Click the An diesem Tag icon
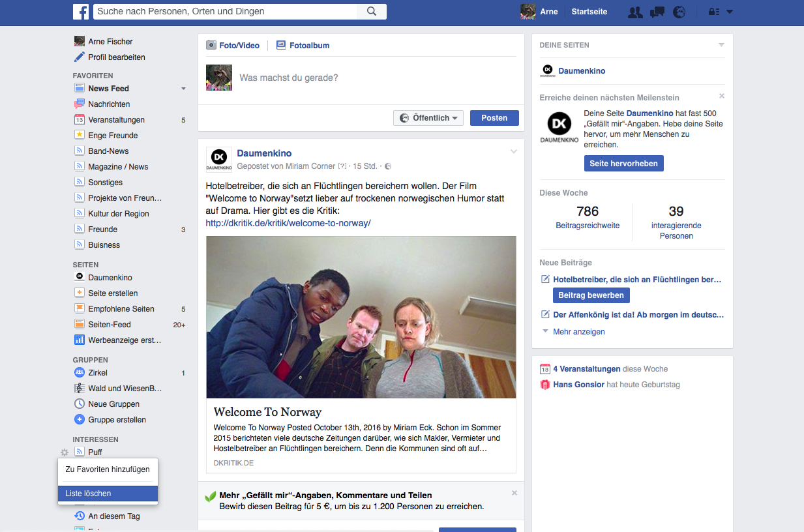The image size is (804, 532). tap(80, 516)
